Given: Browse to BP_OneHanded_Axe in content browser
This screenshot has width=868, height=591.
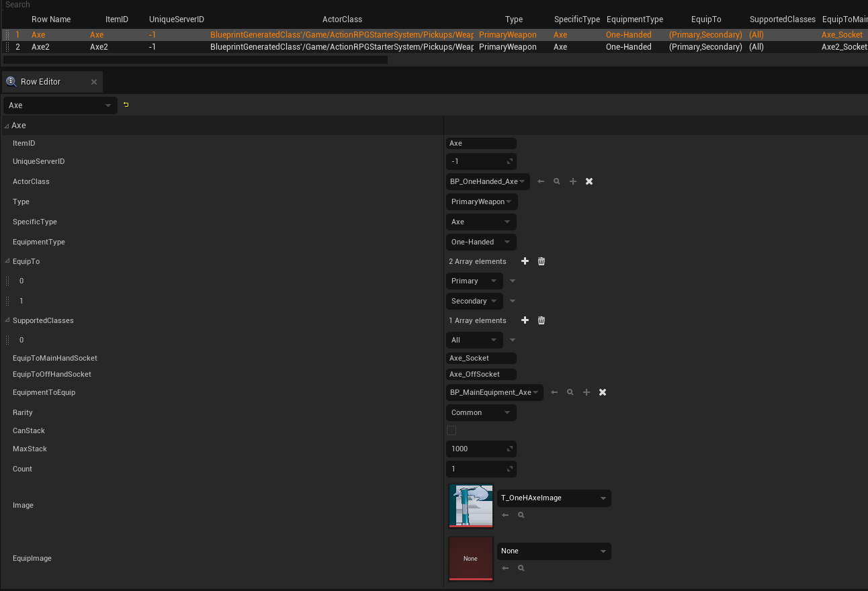Looking at the screenshot, I should [557, 181].
